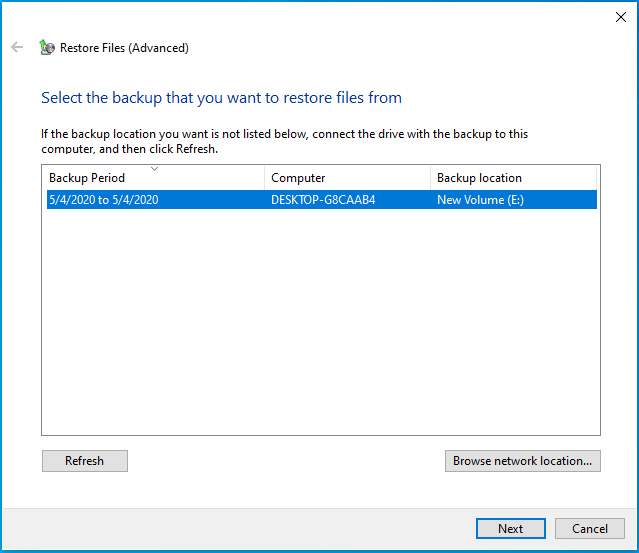Sort by the Computer column header
Viewport: 639px width, 553px height.
pos(347,178)
